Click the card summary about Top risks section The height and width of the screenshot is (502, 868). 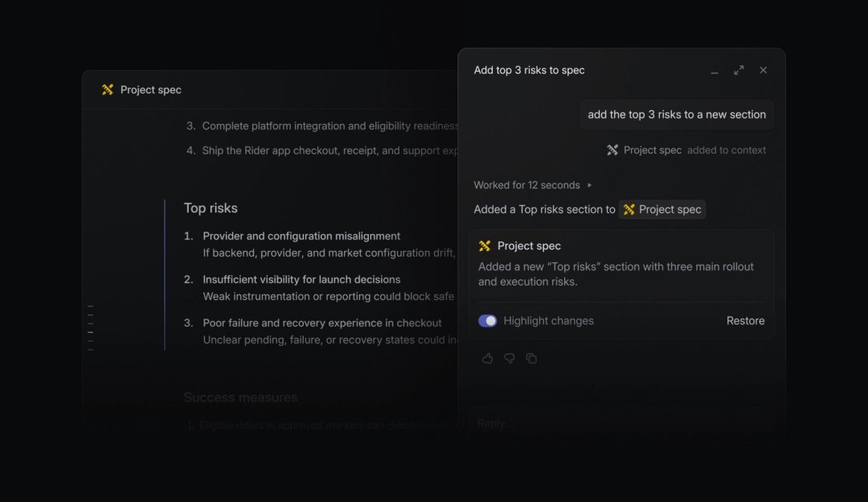616,274
